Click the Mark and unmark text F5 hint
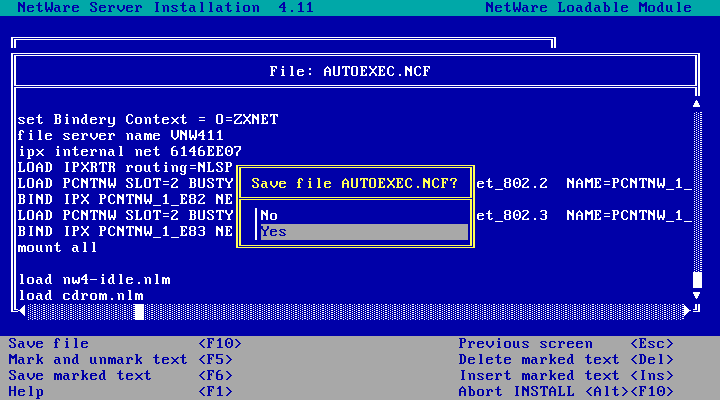Image resolution: width=720 pixels, height=400 pixels. [x=120, y=360]
